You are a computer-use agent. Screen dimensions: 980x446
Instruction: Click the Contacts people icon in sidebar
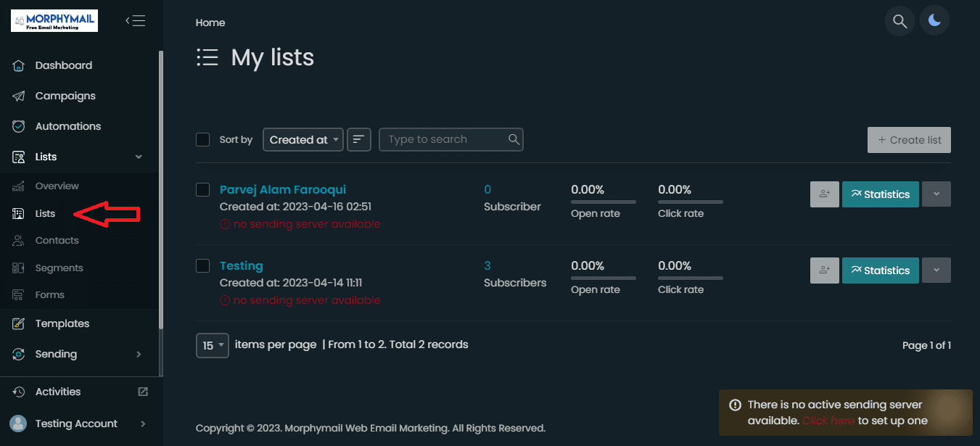tap(19, 240)
